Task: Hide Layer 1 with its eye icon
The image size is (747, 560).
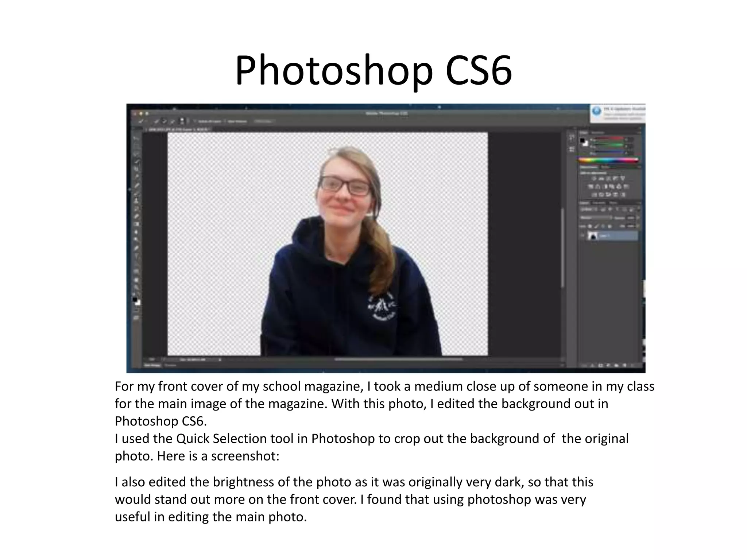Action: (x=582, y=235)
